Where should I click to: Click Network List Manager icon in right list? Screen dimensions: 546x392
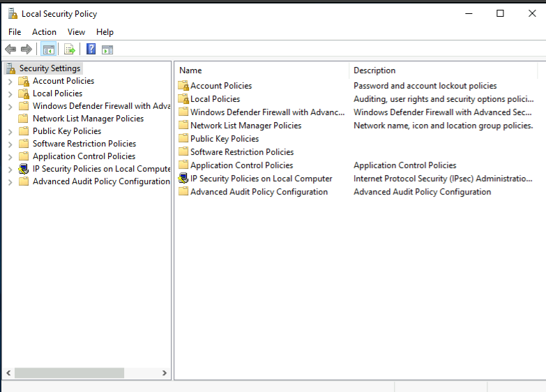coord(183,125)
